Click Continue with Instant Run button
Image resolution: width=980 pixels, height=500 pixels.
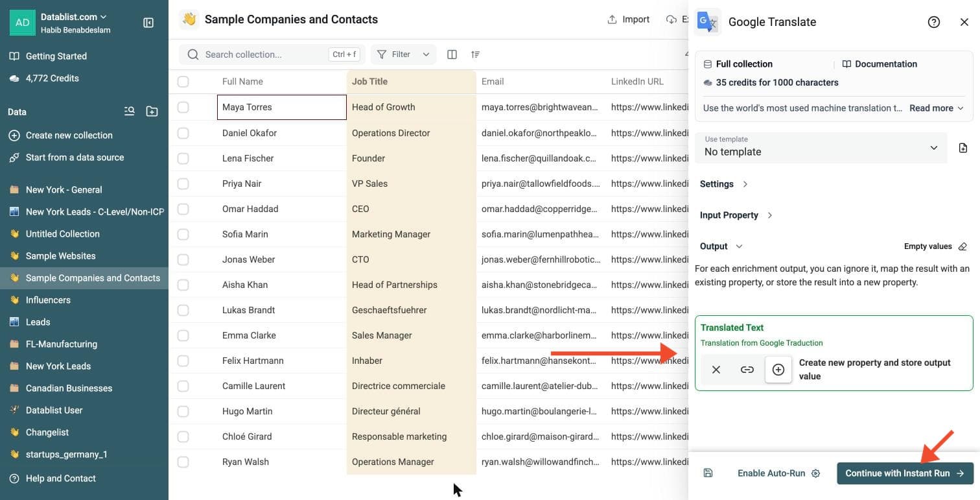tap(905, 473)
